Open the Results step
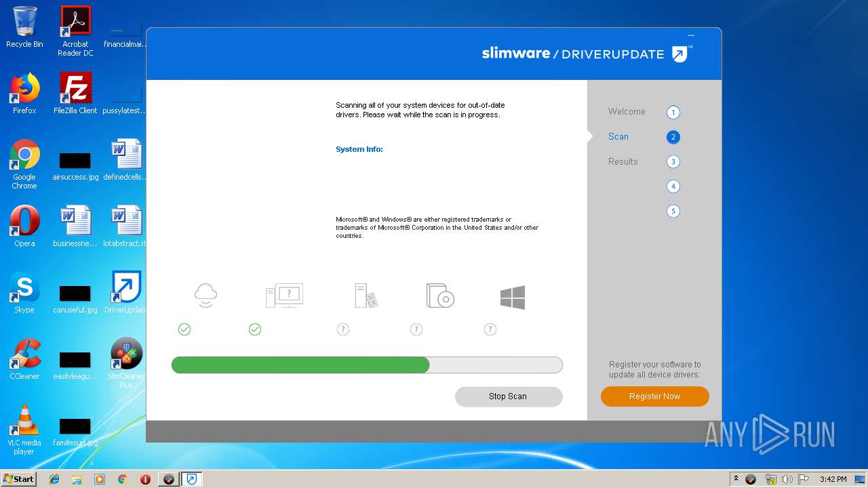 (x=623, y=161)
